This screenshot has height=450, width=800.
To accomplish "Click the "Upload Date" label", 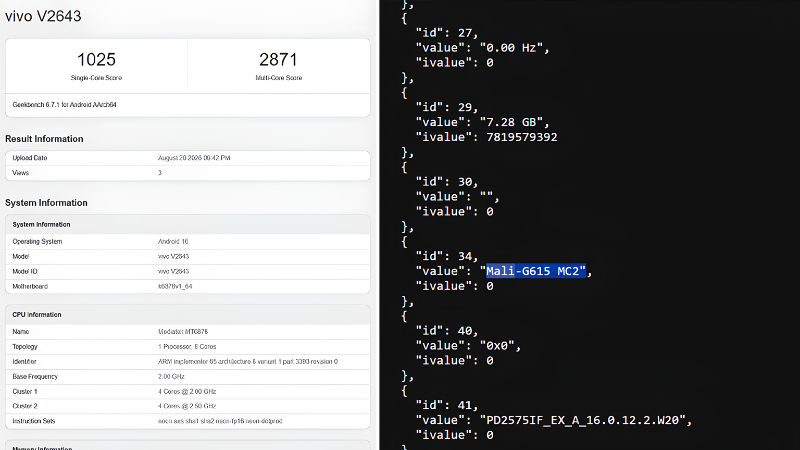I will [x=30, y=158].
